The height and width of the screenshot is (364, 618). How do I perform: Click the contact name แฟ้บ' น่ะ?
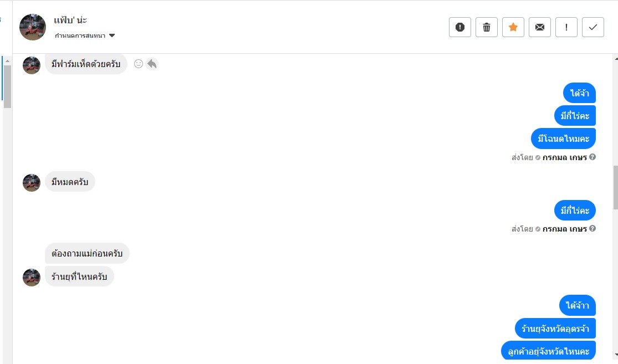pyautogui.click(x=70, y=20)
